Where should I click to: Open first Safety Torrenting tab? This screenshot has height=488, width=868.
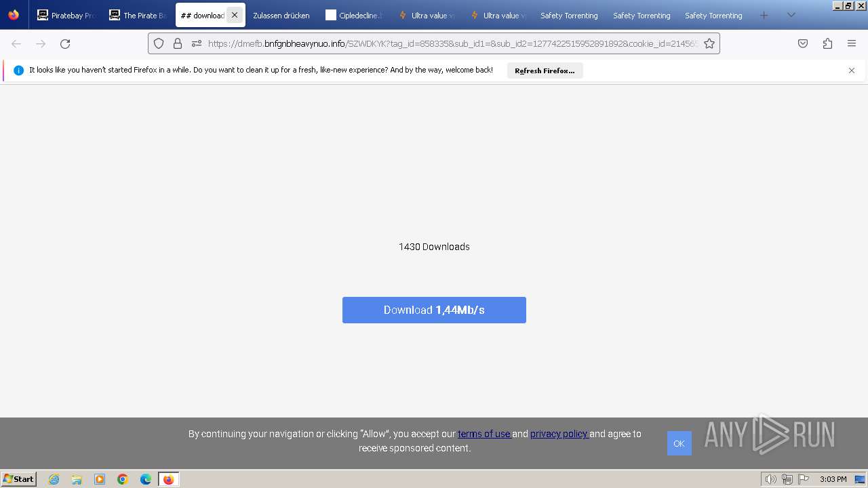[x=570, y=15]
